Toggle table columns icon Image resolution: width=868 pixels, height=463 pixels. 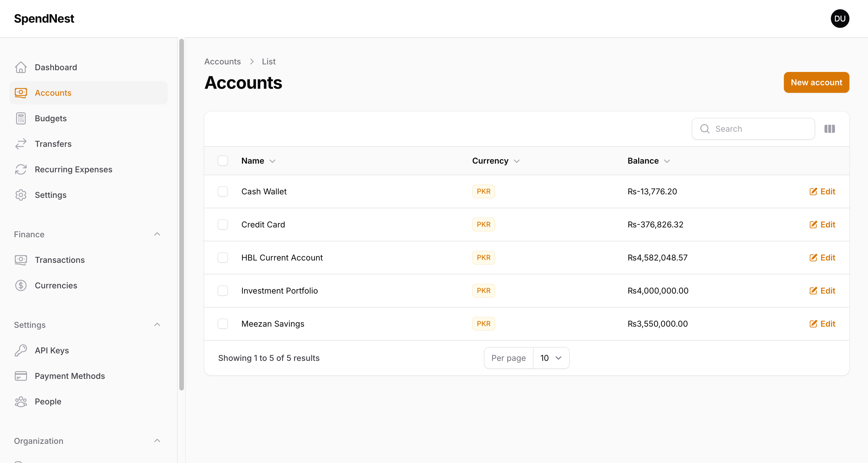829,129
